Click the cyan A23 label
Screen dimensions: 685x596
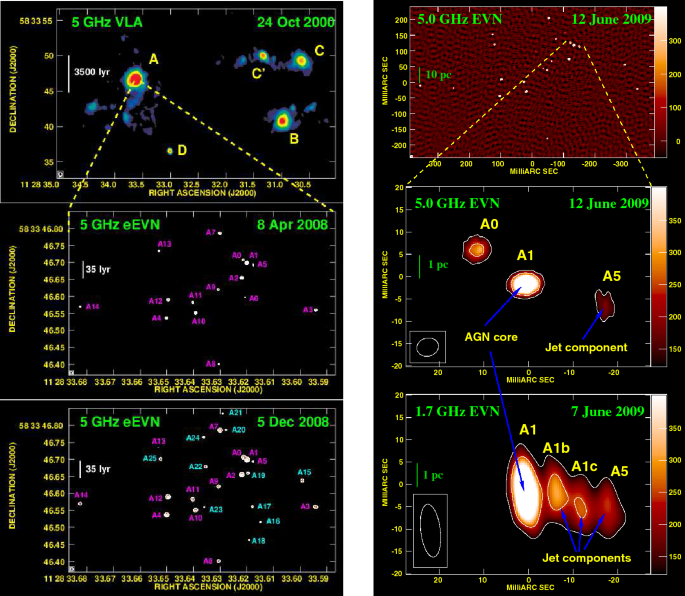(x=216, y=509)
